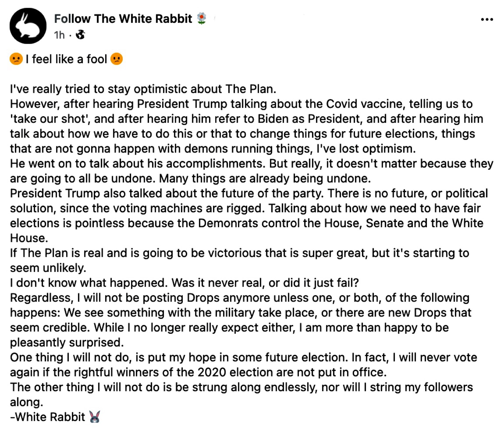Click the words "pleasantly surprised."
The width and height of the screenshot is (504, 436).
67,342
